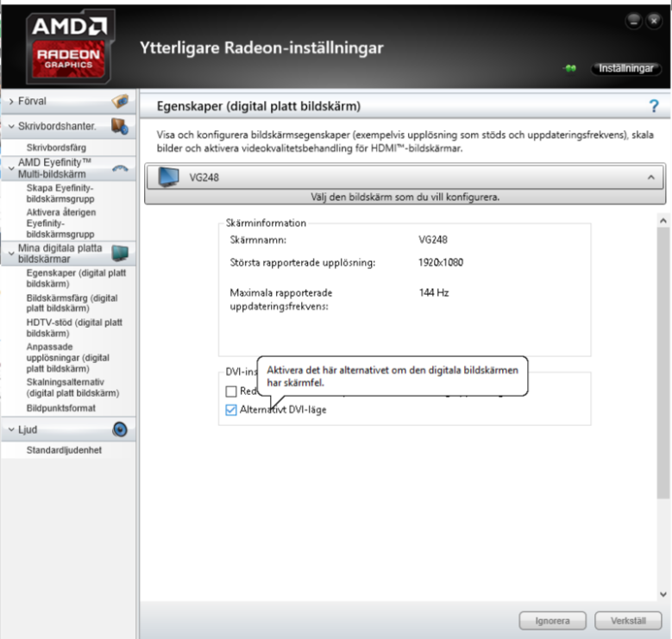Click the 1920x1080 resolution value
Screen dimensions: 672x639
click(x=441, y=262)
